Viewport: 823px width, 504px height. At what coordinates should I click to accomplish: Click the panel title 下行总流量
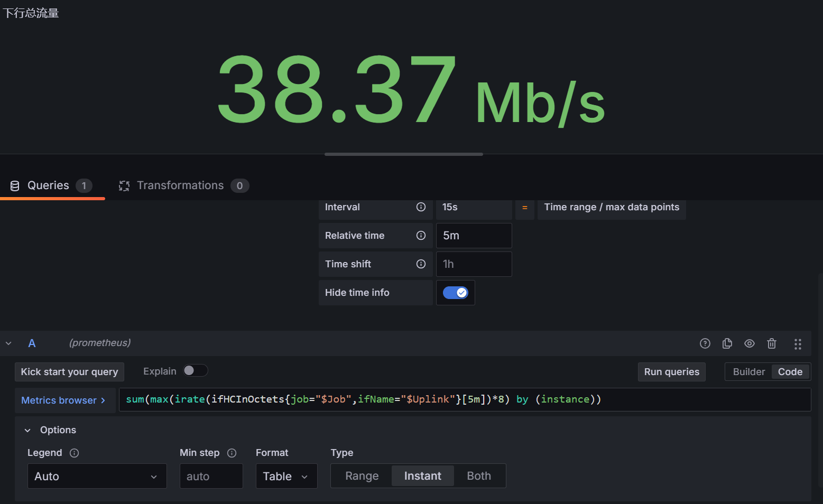point(31,13)
